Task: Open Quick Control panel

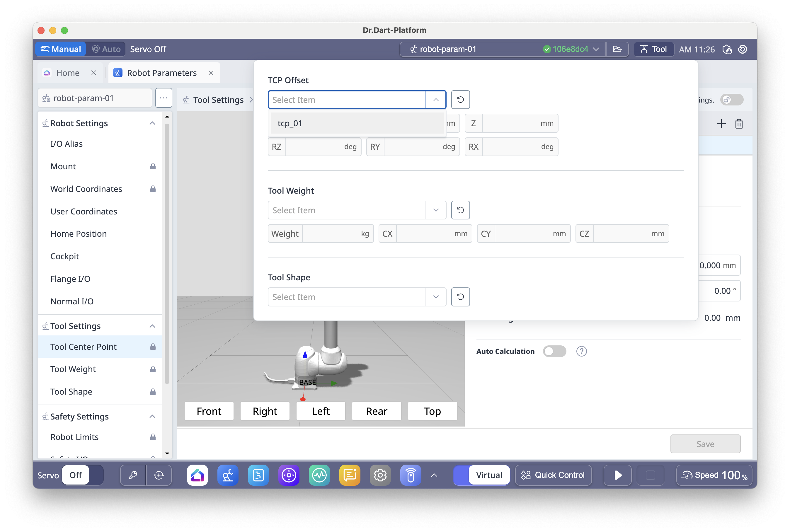Action: [553, 475]
